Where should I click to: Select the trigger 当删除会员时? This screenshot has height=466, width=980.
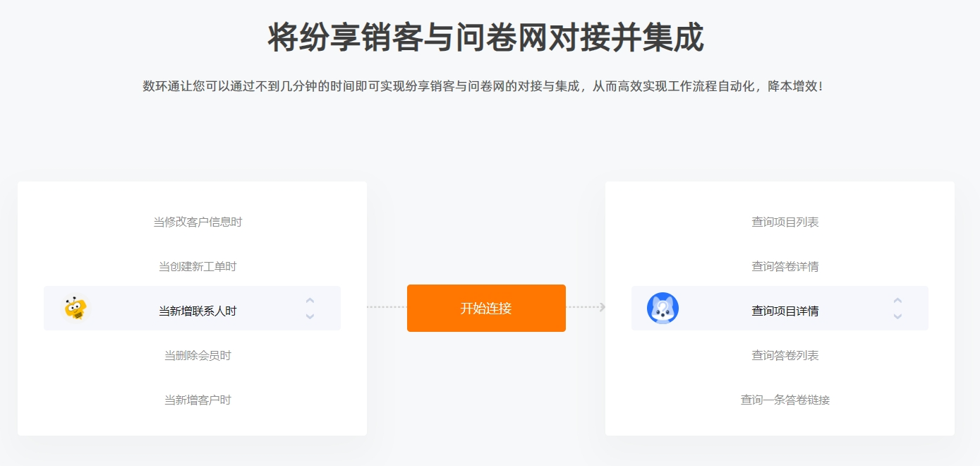point(198,355)
